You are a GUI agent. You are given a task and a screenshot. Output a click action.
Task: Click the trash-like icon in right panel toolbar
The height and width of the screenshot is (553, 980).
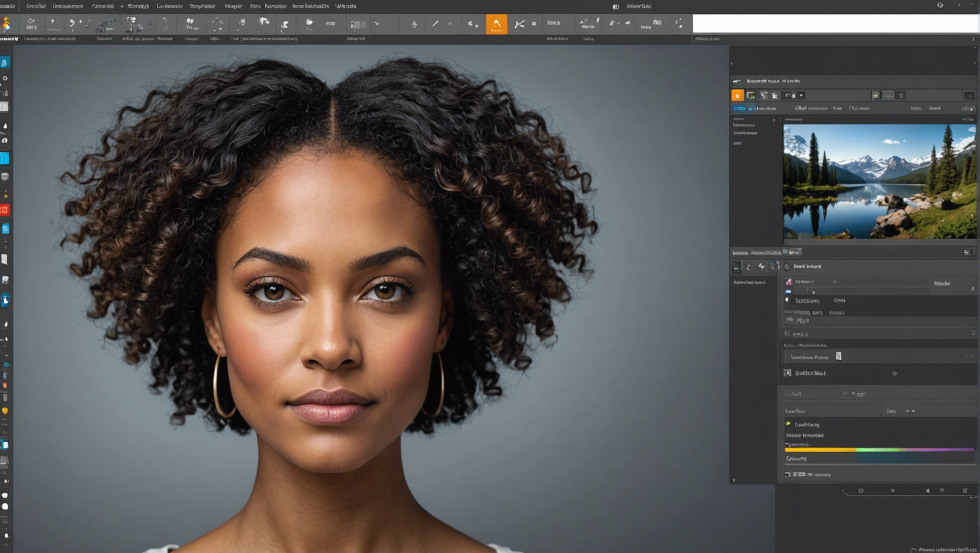pyautogui.click(x=775, y=96)
